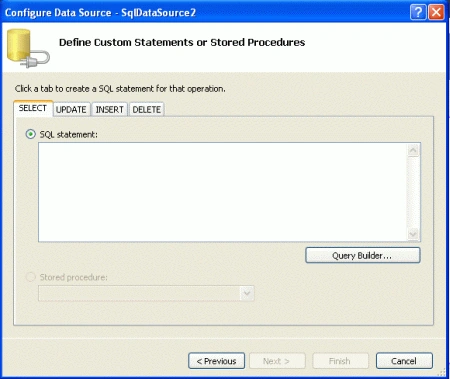Cancel the Configure Data Source wizard
This screenshot has width=450, height=379.
pos(404,361)
